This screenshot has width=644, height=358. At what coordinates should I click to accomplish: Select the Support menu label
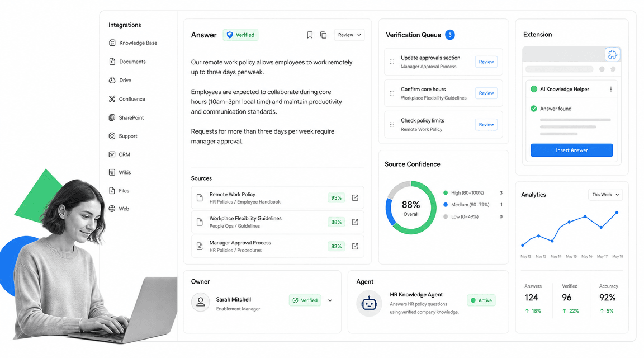(x=127, y=136)
